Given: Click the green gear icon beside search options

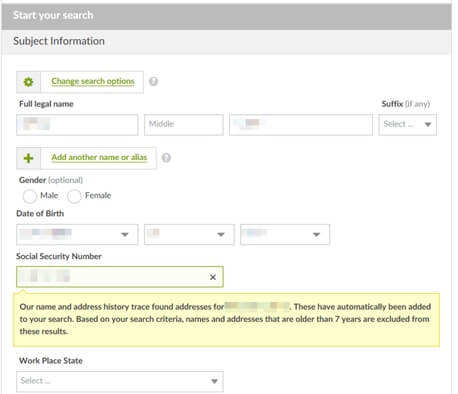Looking at the screenshot, I should 28,82.
